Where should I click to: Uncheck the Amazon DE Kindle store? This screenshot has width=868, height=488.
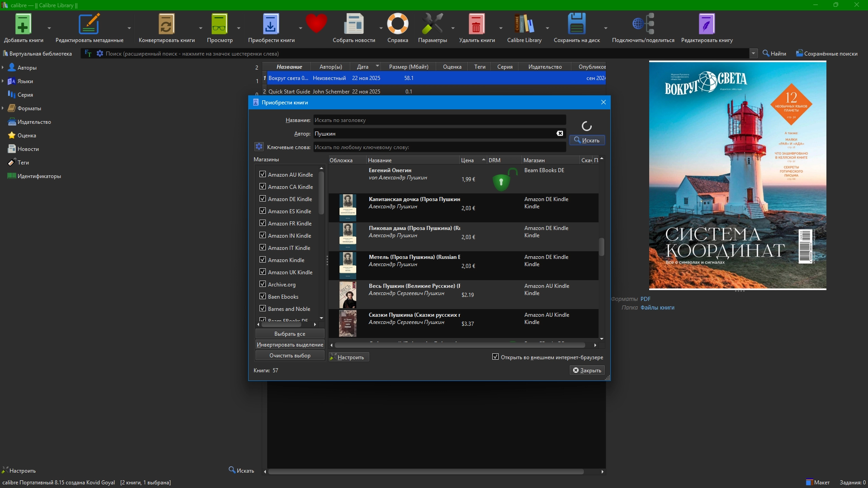(263, 199)
